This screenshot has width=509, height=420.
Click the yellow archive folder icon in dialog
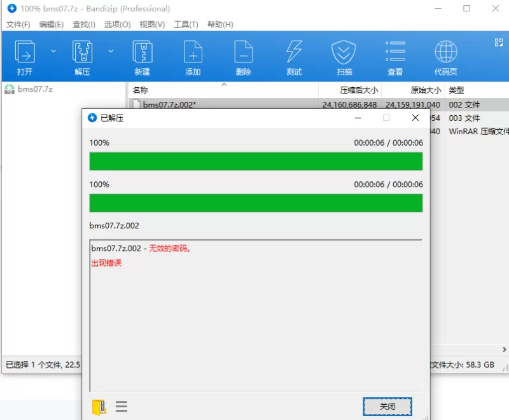point(99,407)
